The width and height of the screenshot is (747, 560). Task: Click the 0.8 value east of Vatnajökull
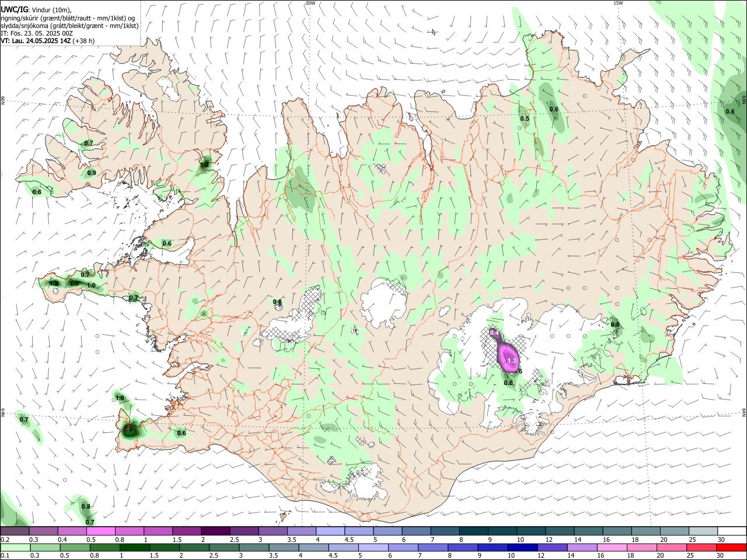(x=615, y=324)
